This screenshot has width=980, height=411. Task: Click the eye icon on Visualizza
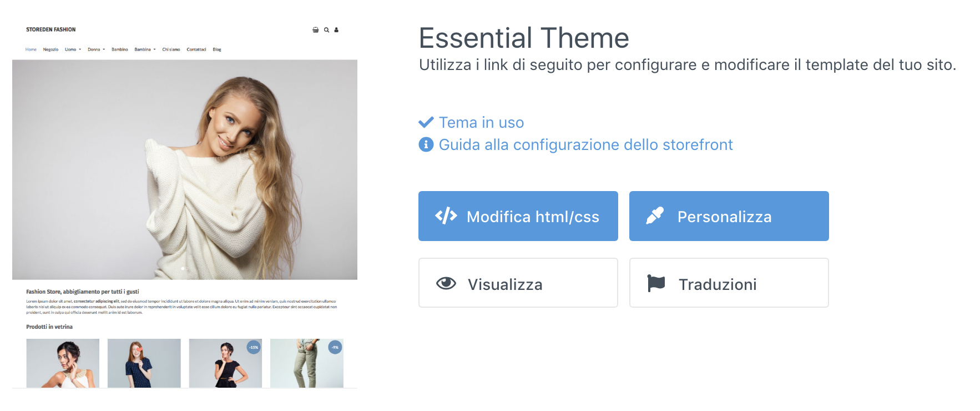(446, 283)
